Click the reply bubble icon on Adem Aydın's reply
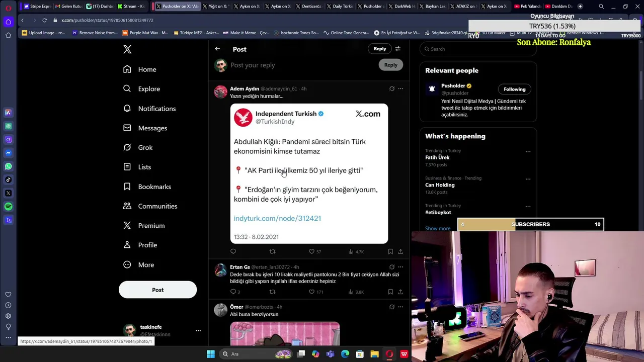Viewport: 644px width, 362px height. click(x=233, y=251)
